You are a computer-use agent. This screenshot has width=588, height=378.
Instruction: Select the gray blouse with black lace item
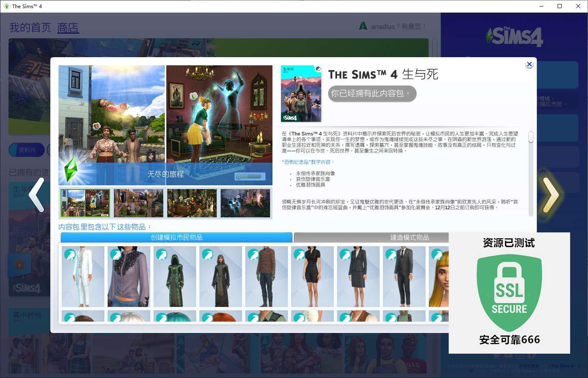point(129,277)
